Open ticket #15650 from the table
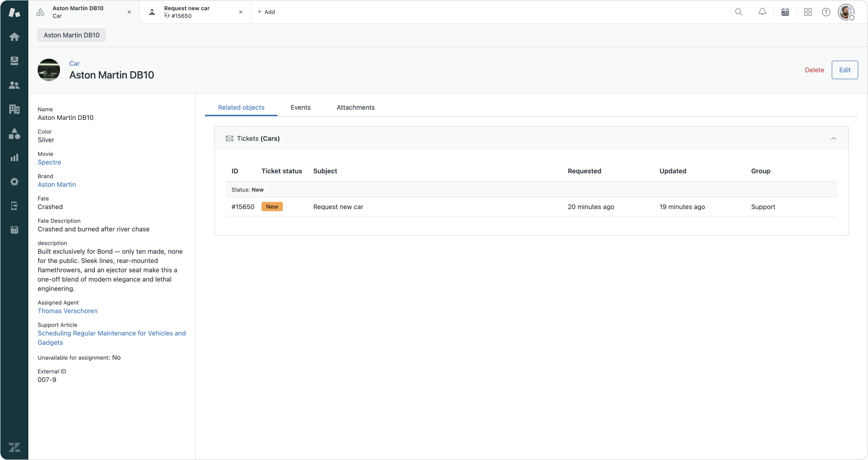 click(243, 207)
